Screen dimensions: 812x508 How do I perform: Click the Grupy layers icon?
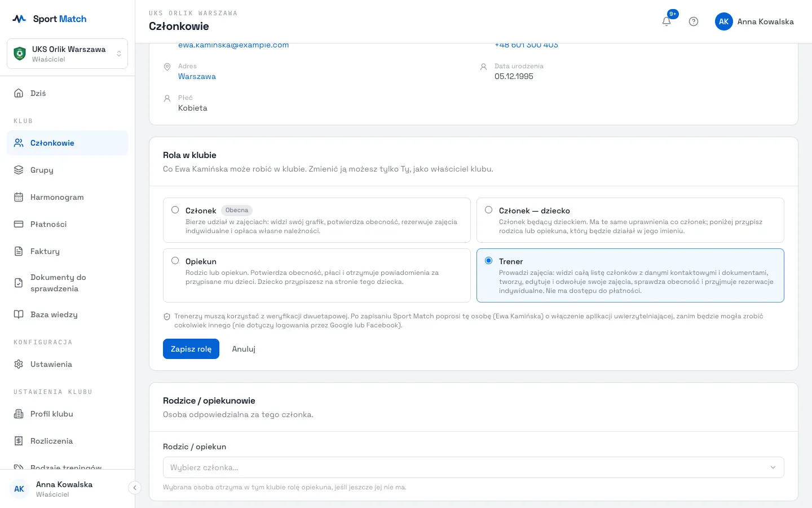[19, 170]
